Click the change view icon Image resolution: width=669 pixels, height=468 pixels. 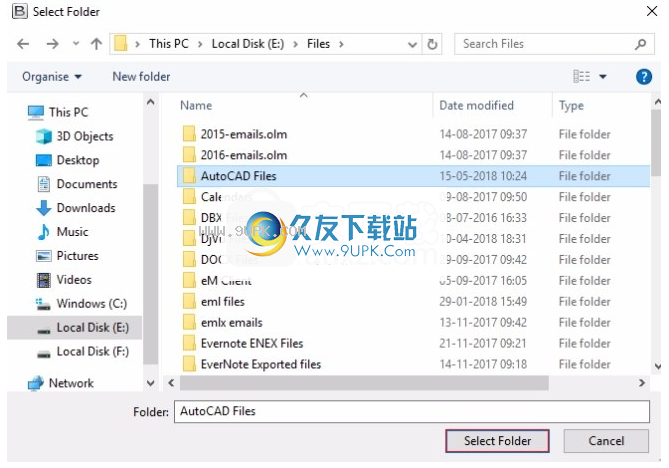[581, 77]
